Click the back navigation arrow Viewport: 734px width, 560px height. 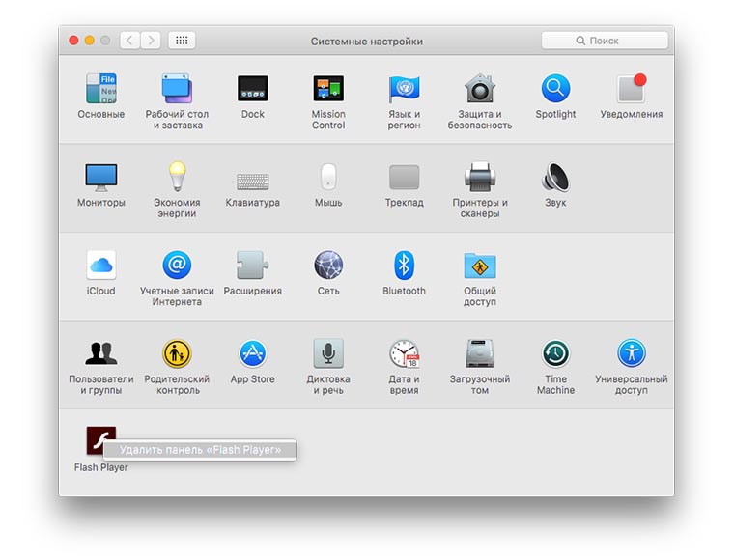tap(129, 41)
